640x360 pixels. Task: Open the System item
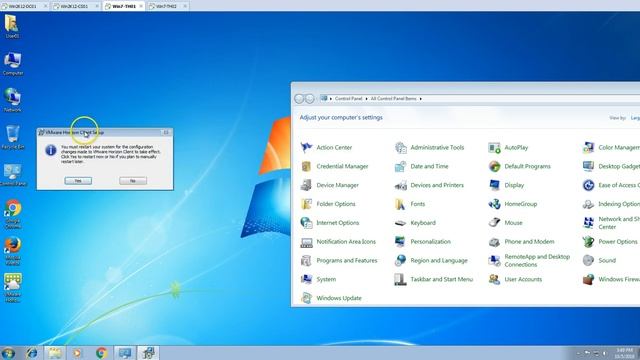[x=318, y=279]
